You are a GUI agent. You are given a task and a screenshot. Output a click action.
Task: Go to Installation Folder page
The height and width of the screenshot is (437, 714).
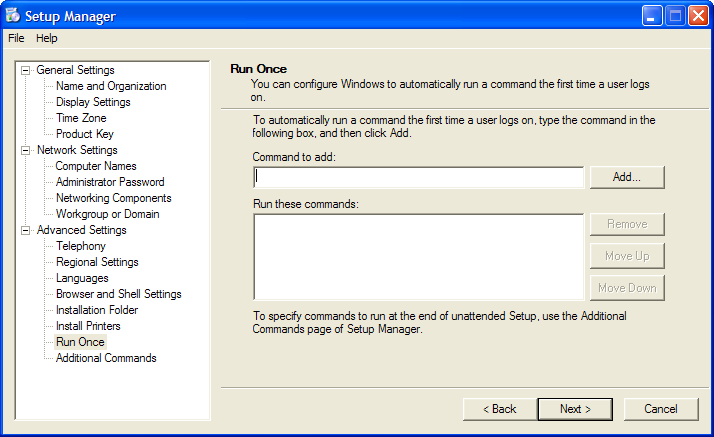97,310
